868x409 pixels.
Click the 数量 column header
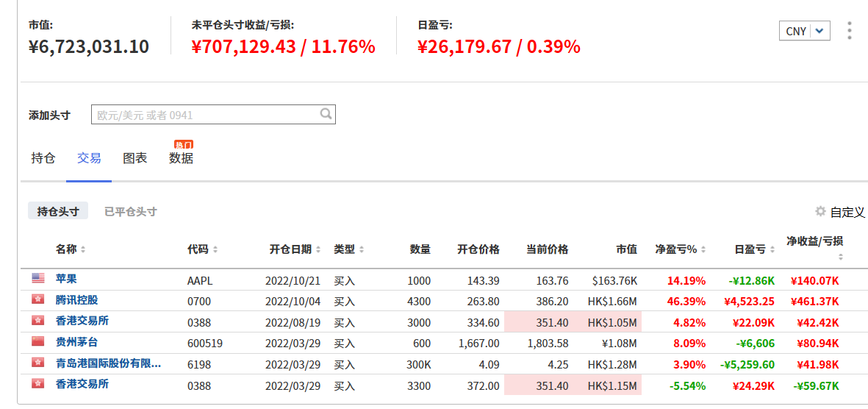(420, 249)
